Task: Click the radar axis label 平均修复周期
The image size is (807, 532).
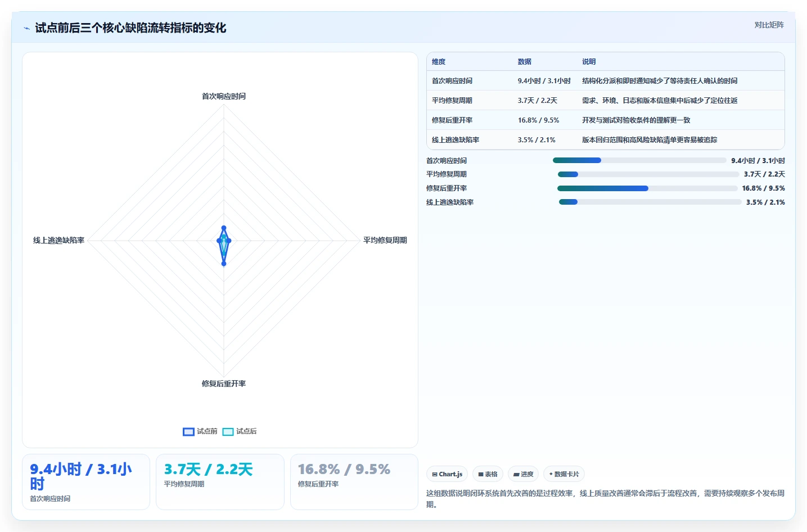Action: coord(385,240)
